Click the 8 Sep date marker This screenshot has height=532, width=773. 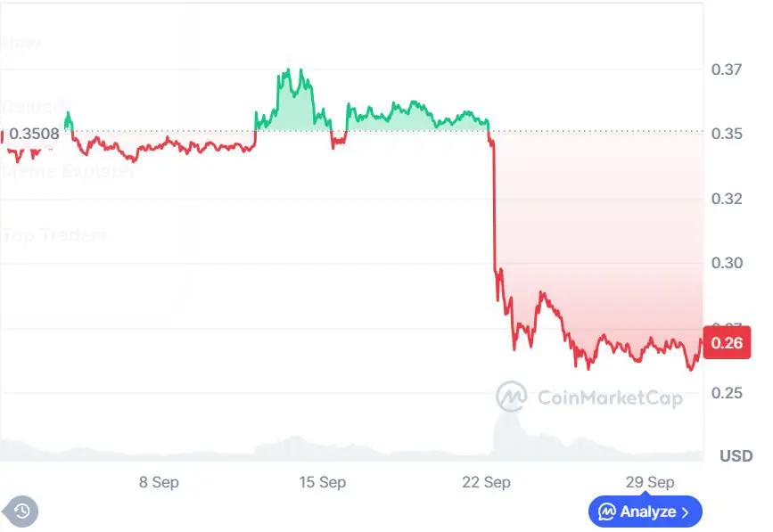tap(159, 482)
